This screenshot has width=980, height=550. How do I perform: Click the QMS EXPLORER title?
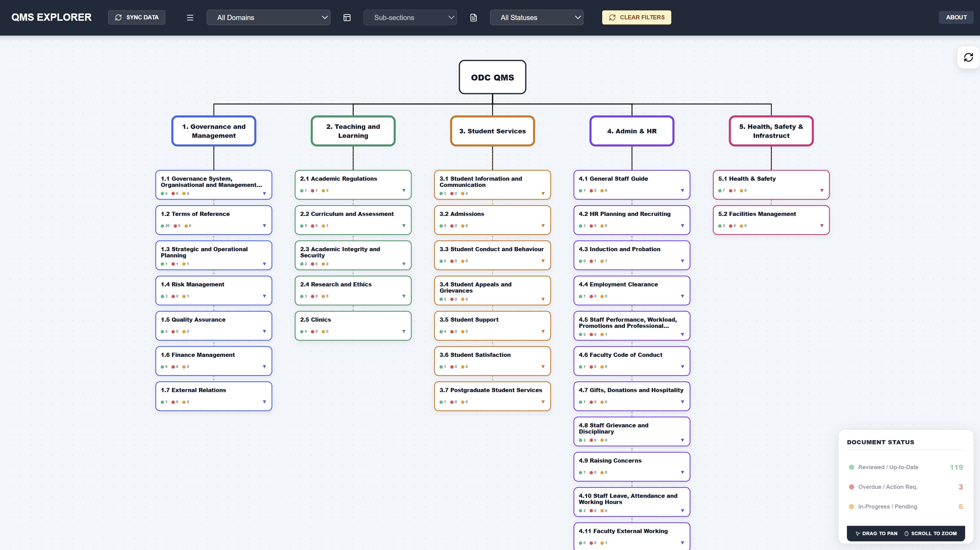pos(52,18)
